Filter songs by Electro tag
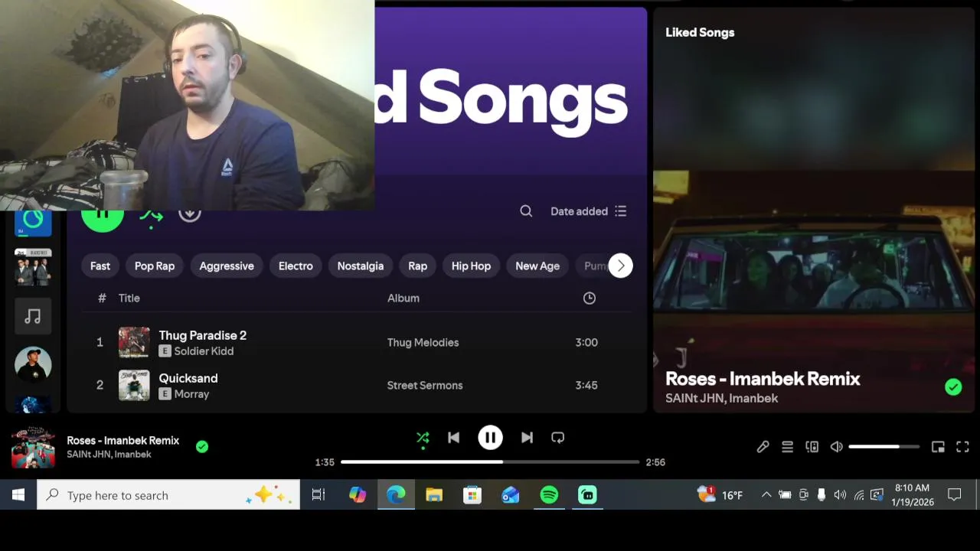 click(296, 266)
